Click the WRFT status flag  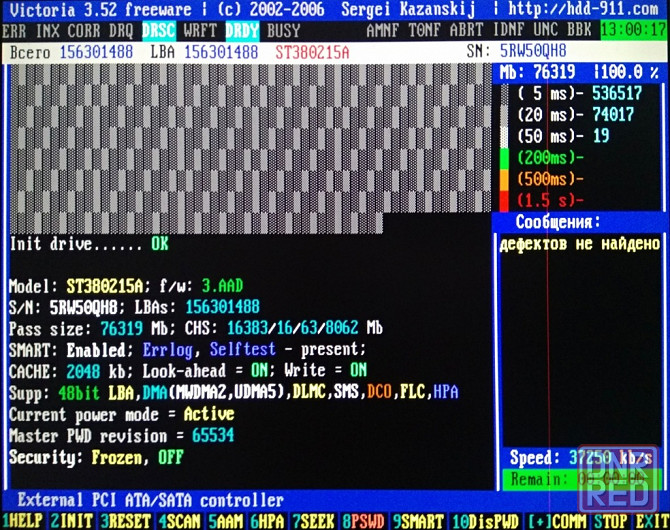click(200, 31)
